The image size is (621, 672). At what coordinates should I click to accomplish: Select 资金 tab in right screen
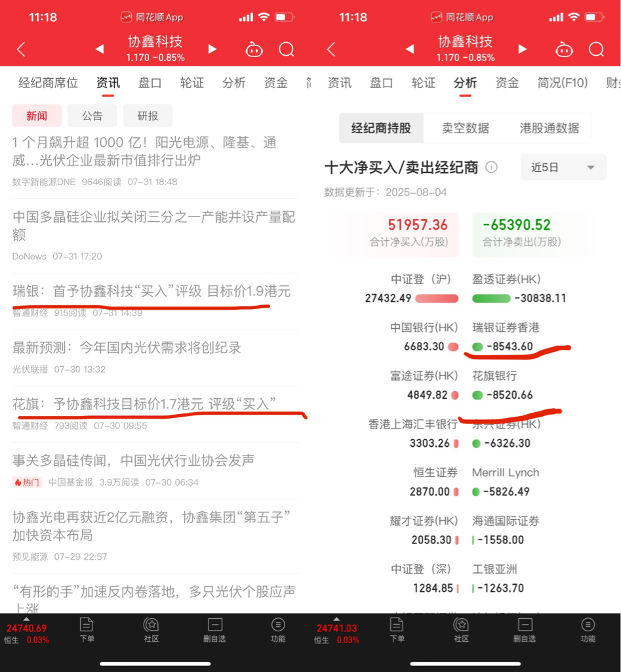tap(507, 83)
